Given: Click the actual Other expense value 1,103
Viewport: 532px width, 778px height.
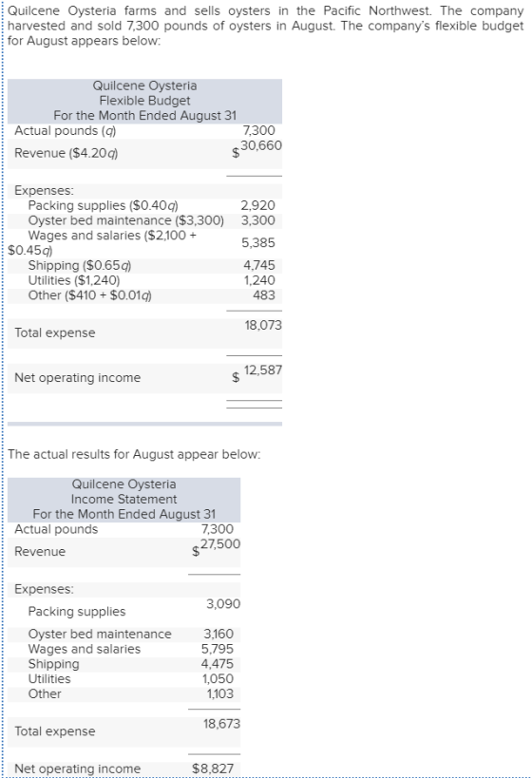Looking at the screenshot, I should pos(219,693).
